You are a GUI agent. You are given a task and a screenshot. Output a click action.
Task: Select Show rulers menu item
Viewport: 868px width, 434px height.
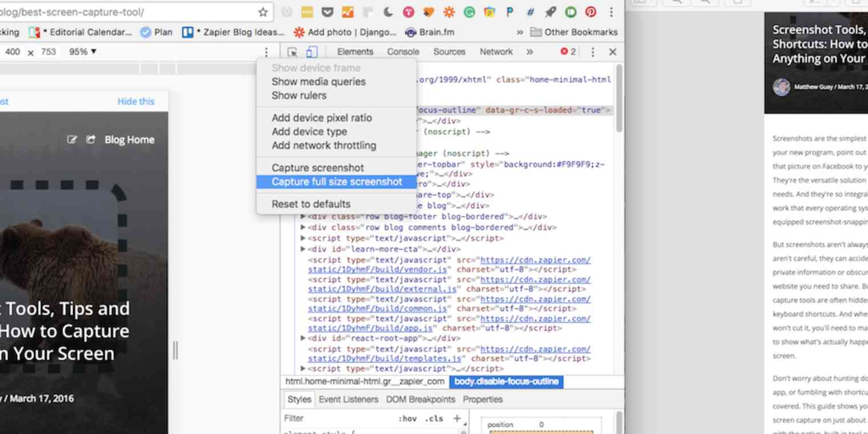pyautogui.click(x=337, y=95)
